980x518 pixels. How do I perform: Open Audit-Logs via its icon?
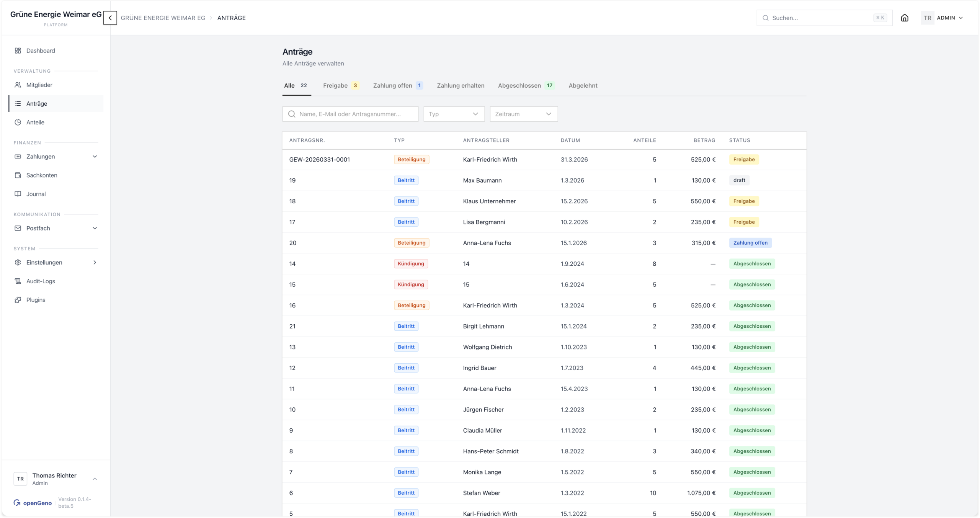tap(18, 281)
